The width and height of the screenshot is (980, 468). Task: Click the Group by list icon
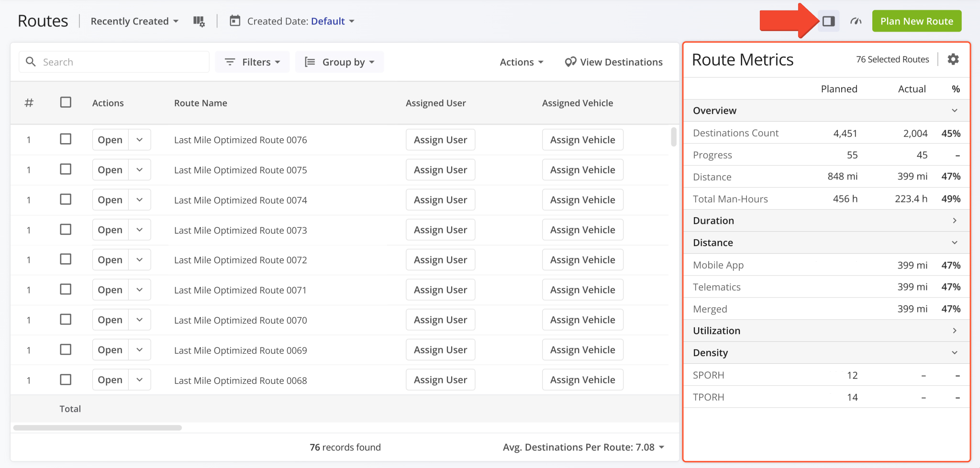pos(310,62)
